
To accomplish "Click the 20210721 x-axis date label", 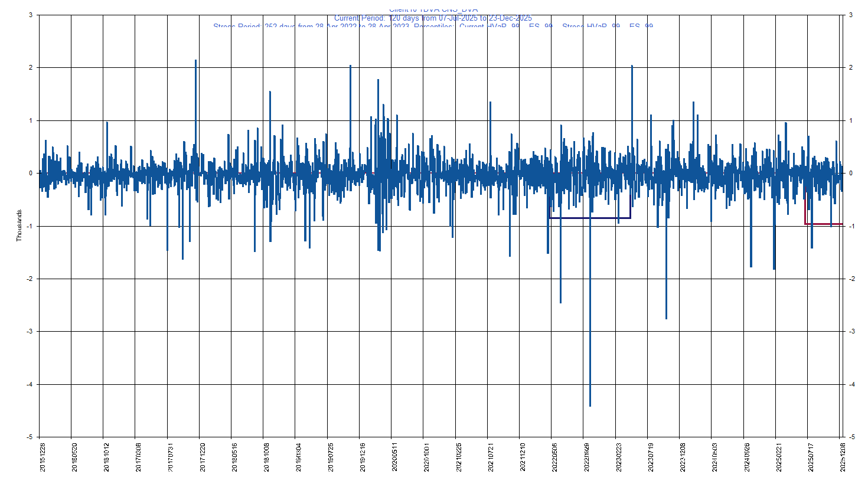I will point(491,456).
